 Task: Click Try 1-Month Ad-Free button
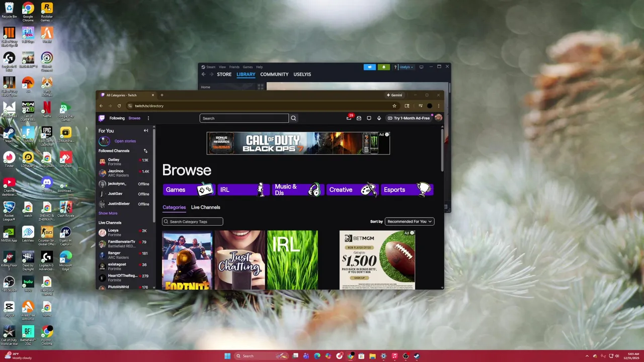point(409,118)
